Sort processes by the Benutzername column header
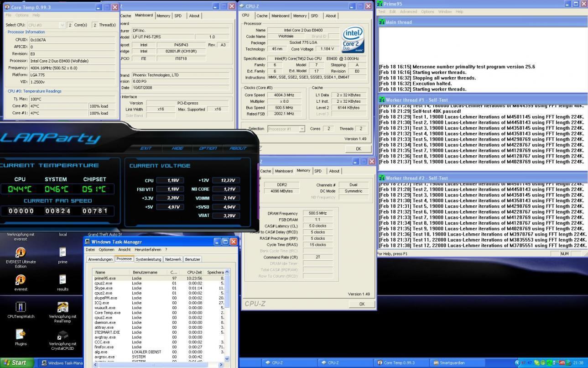Image resolution: width=588 pixels, height=368 pixels. tap(149, 272)
